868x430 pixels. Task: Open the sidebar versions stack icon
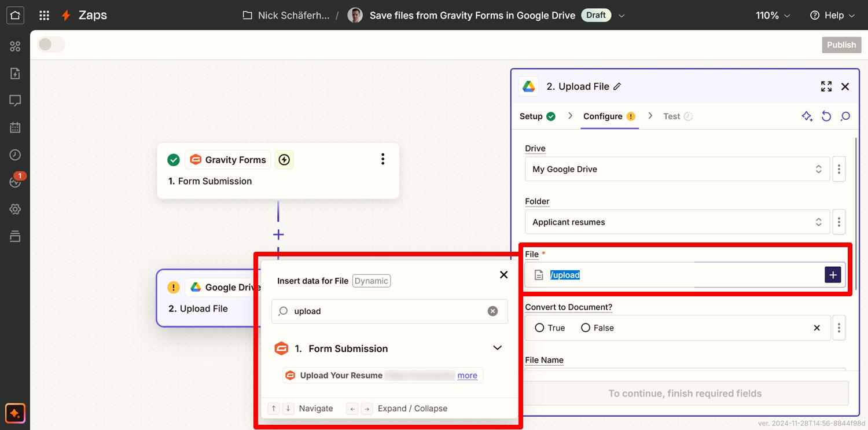click(x=15, y=236)
